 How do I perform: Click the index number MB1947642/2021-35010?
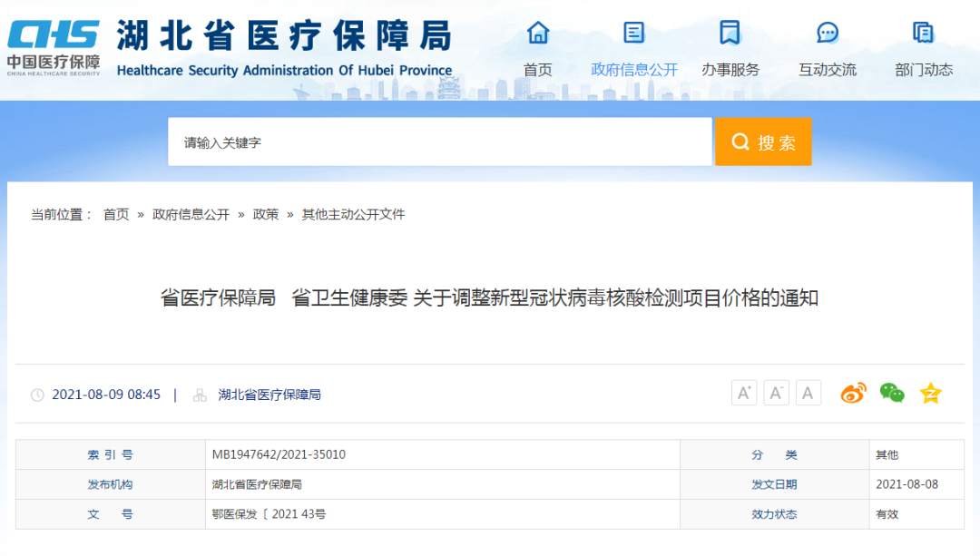pyautogui.click(x=279, y=454)
